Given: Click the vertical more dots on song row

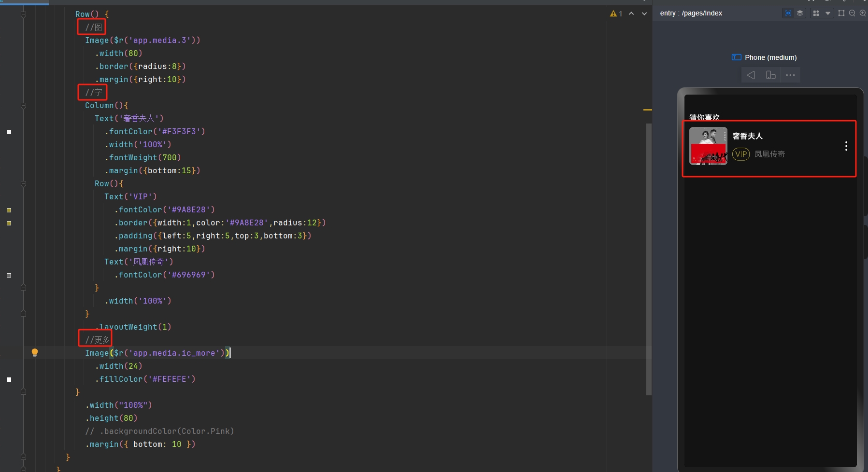Looking at the screenshot, I should click(x=846, y=146).
